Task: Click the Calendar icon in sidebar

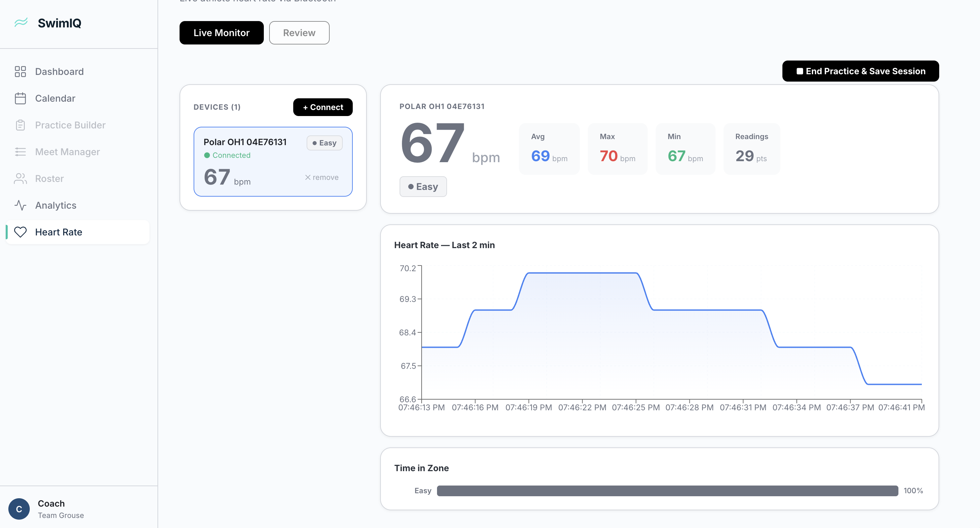Action: (20, 98)
